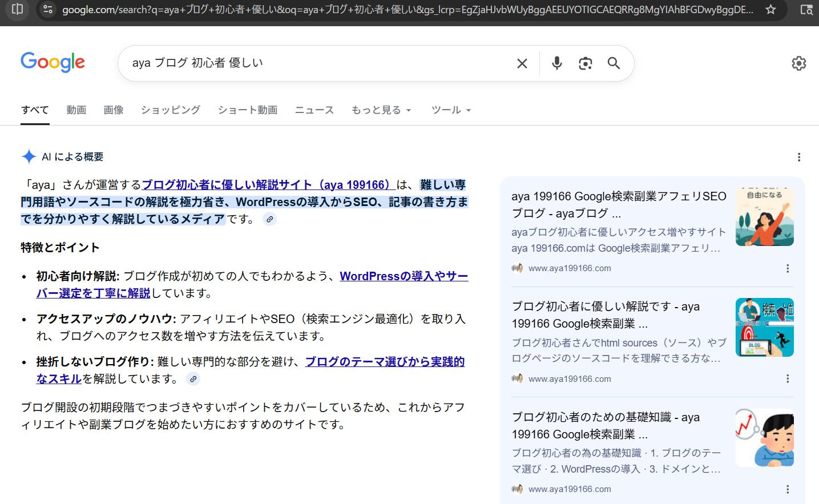This screenshot has height=504, width=819.
Task: Switch to the ショート動画 tab
Action: tap(248, 110)
